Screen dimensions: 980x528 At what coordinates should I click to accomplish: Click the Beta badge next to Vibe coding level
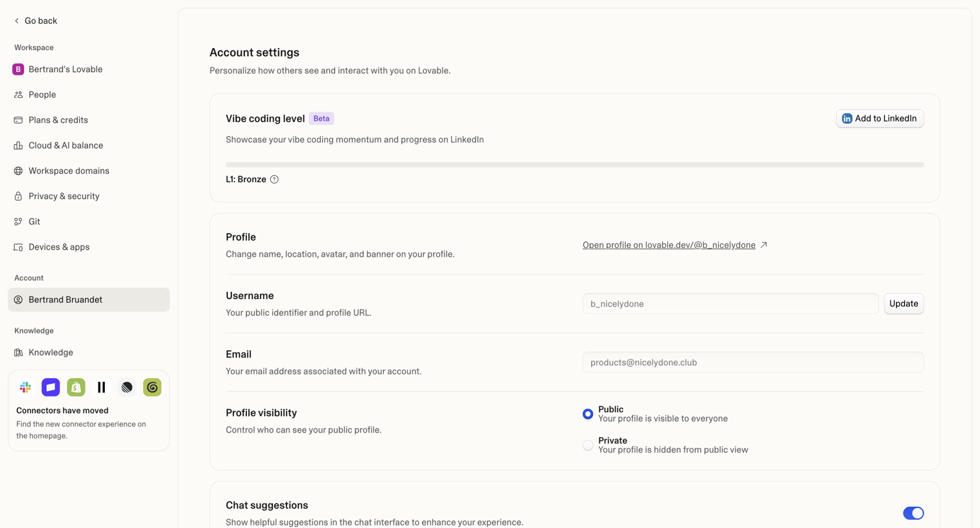[x=321, y=119]
